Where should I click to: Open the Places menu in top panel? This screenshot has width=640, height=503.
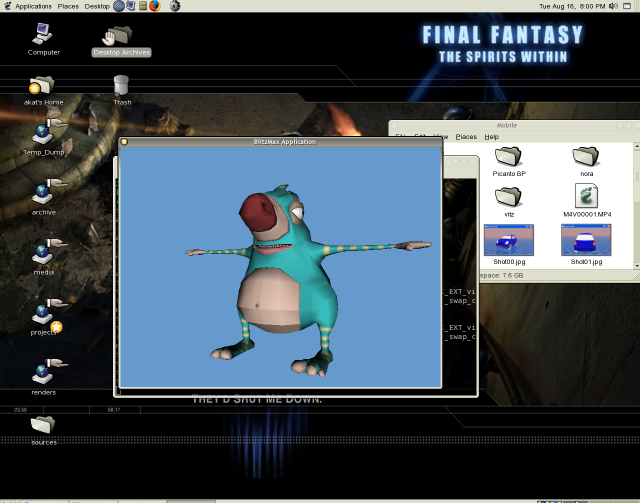[68, 6]
